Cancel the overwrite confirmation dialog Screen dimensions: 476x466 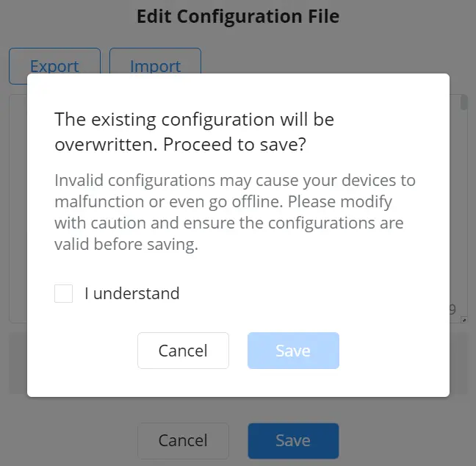click(x=183, y=351)
